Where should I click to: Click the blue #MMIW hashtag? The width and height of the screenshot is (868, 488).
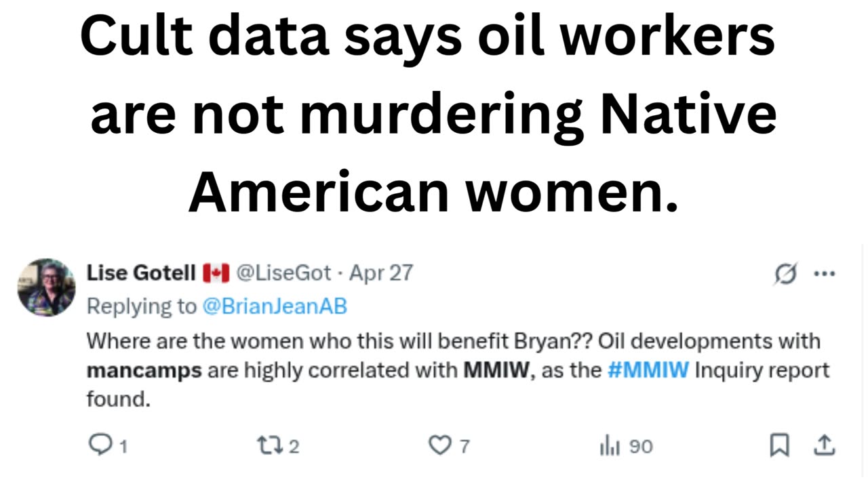coord(648,371)
